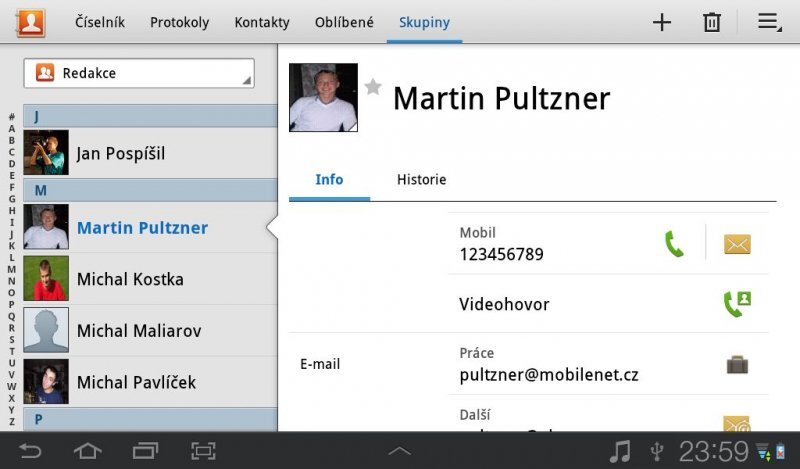Tap Martin Pultzner's large profile photo
Image resolution: width=800 pixels, height=469 pixels.
coord(323,98)
